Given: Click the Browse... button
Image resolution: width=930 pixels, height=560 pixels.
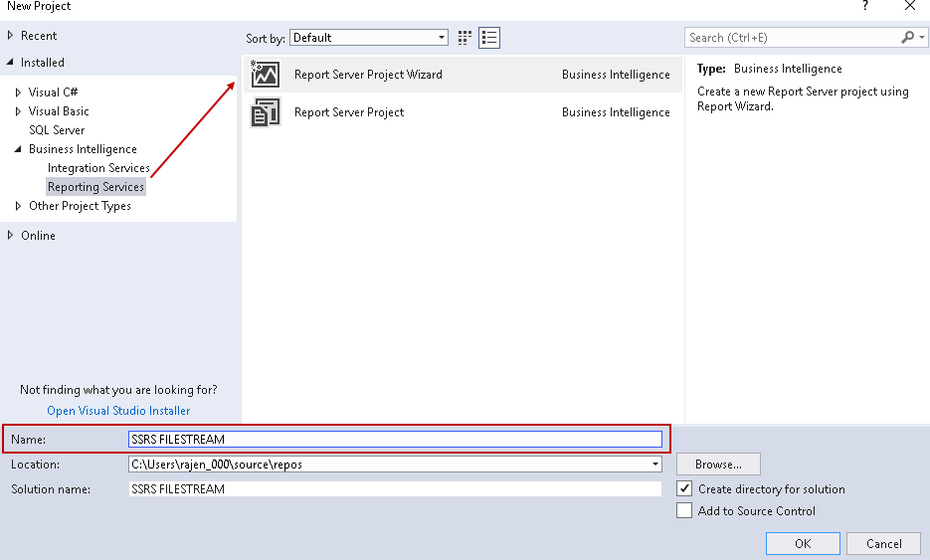Looking at the screenshot, I should [x=718, y=465].
